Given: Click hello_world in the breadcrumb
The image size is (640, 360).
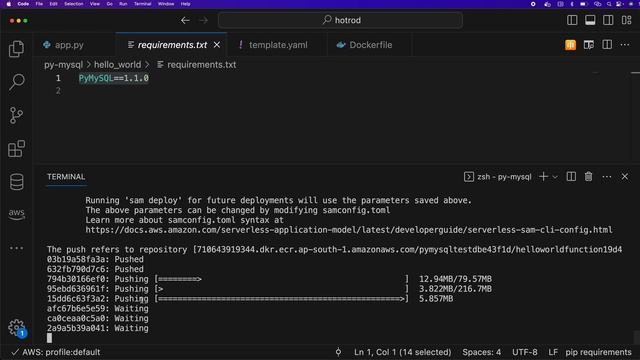Looking at the screenshot, I should [x=117, y=64].
